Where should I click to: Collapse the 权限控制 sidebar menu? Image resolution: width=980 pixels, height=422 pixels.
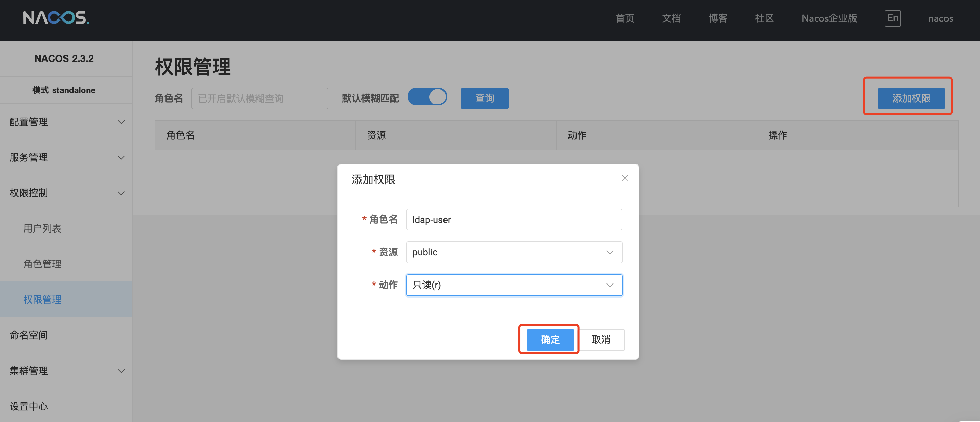(66, 193)
